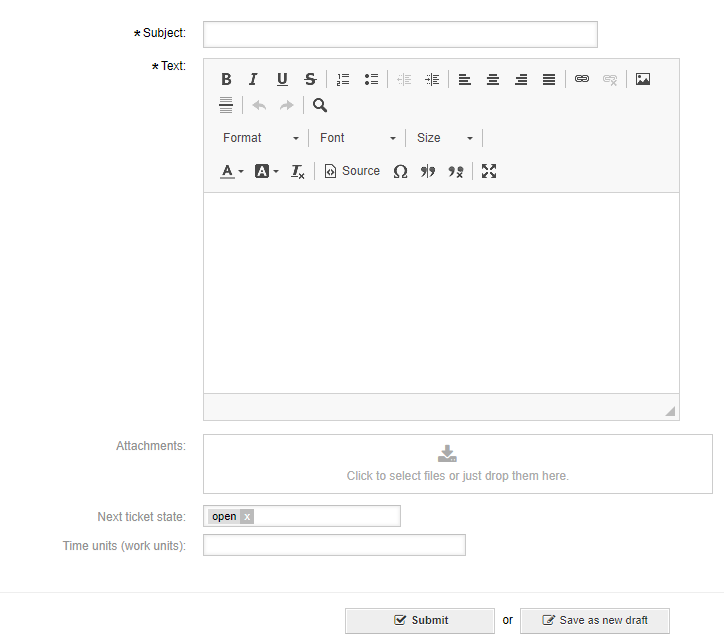Viewport: 724px width, 637px height.
Task: Click the Submit button
Action: (x=420, y=620)
